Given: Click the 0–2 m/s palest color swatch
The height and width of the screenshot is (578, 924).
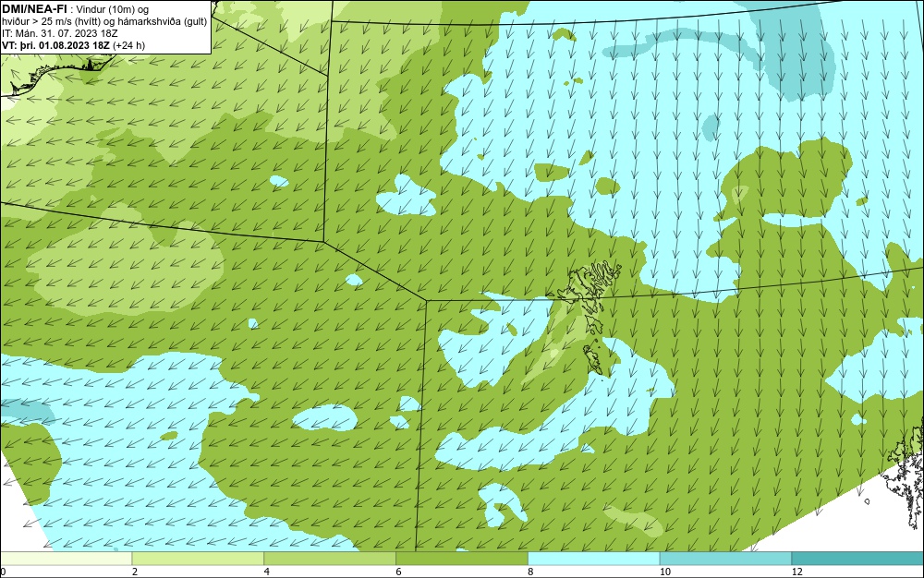Looking at the screenshot, I should 66,559.
